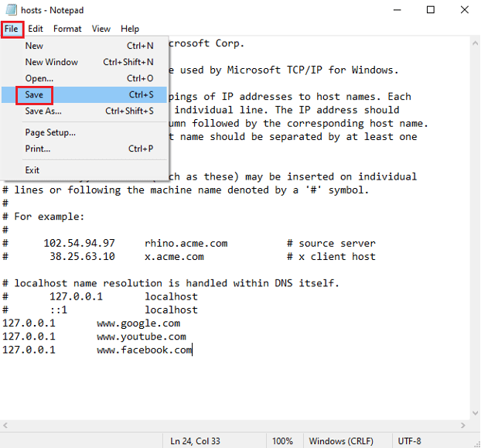The image size is (481, 448).
Task: Click the Notepad icon in title bar
Action: pyautogui.click(x=9, y=10)
